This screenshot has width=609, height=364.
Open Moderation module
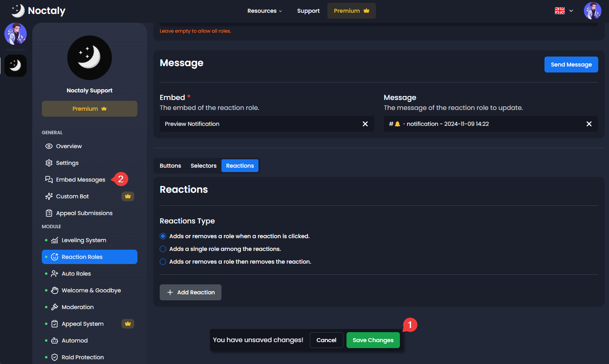click(90, 307)
